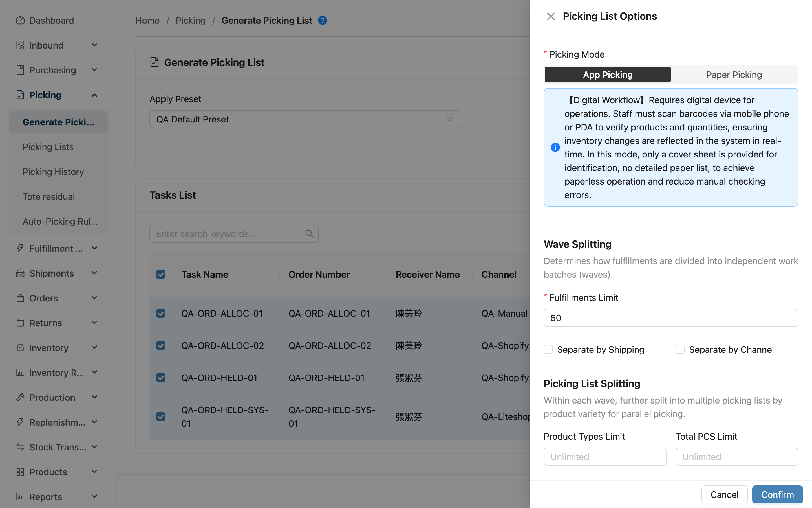812x508 pixels.
Task: Click the Enter search keywords field
Action: click(225, 233)
